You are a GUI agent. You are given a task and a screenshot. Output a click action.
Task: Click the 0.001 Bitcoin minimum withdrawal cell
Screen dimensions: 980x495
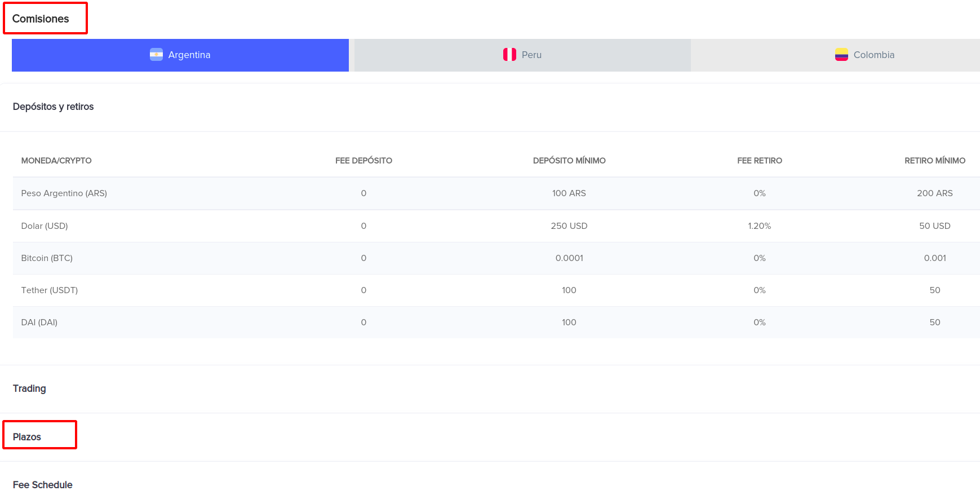pyautogui.click(x=935, y=258)
